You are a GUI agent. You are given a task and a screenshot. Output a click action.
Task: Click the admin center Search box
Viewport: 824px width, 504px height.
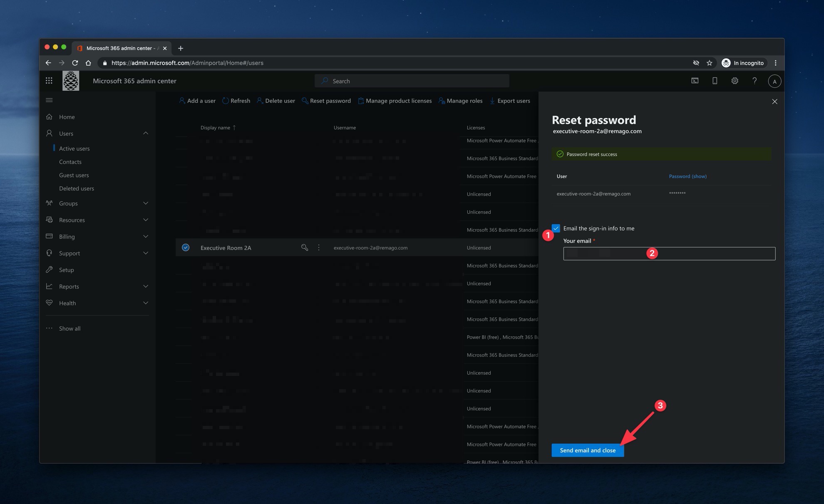412,81
